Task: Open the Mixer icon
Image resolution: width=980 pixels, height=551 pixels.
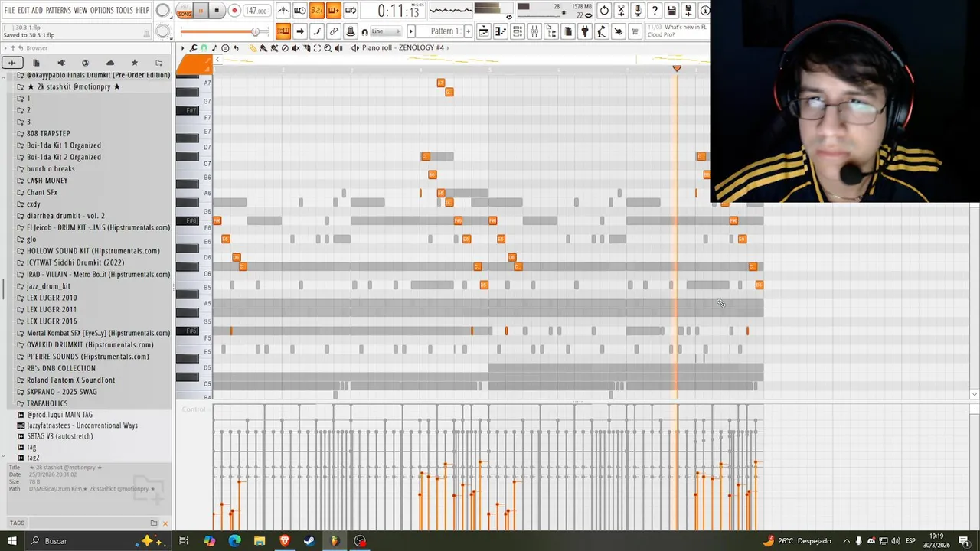Action: point(534,31)
